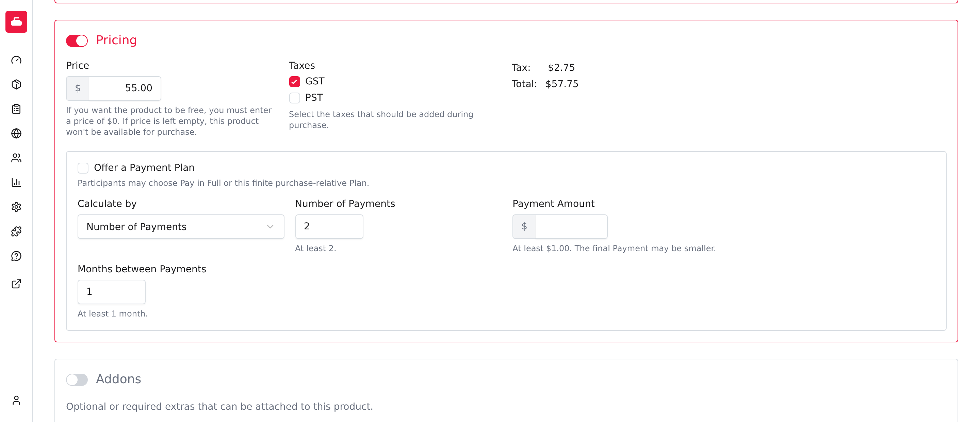
Task: Open the help question bubble icon
Action: (x=16, y=256)
